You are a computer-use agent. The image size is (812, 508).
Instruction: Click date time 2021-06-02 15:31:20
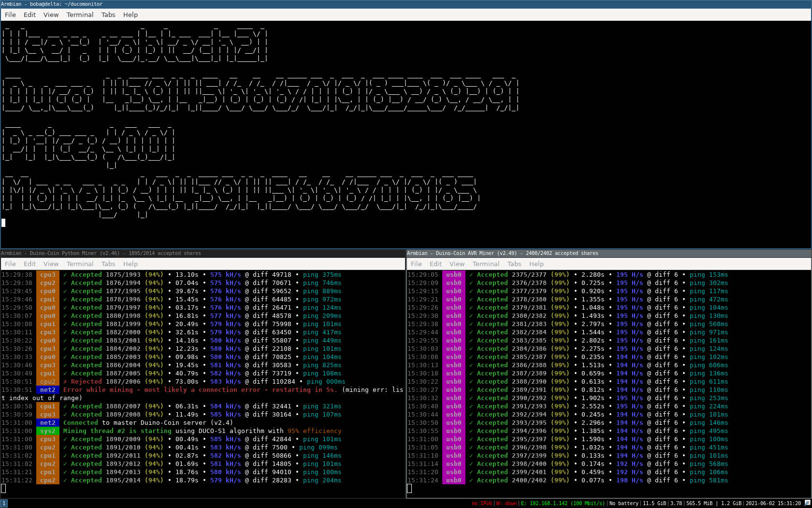pos(773,503)
